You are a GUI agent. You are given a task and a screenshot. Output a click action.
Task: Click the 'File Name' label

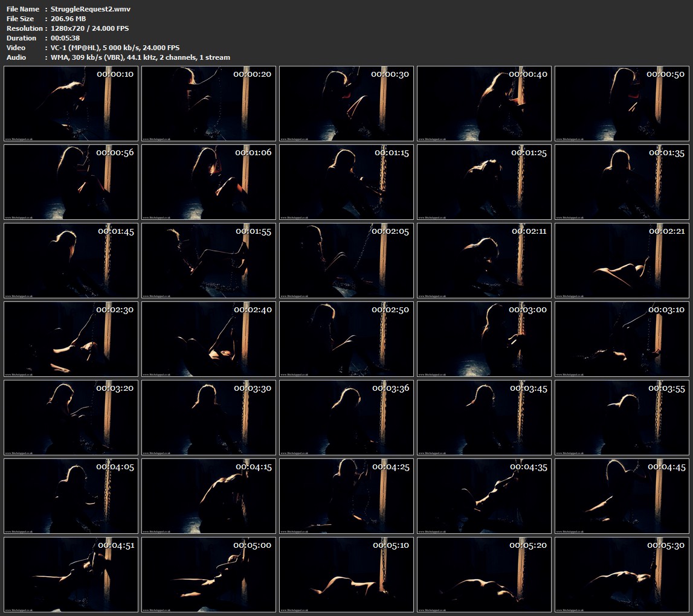[23, 9]
